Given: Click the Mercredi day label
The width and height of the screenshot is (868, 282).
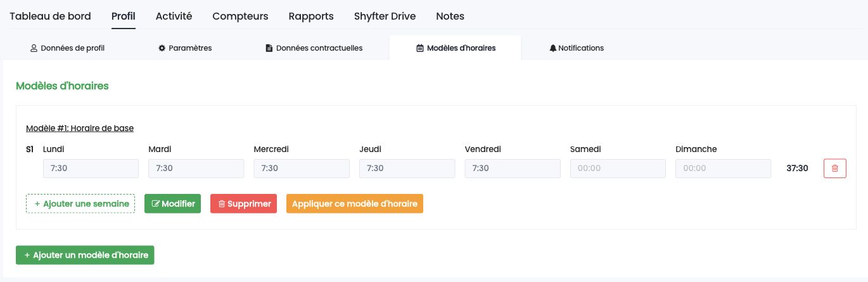Looking at the screenshot, I should 271,150.
